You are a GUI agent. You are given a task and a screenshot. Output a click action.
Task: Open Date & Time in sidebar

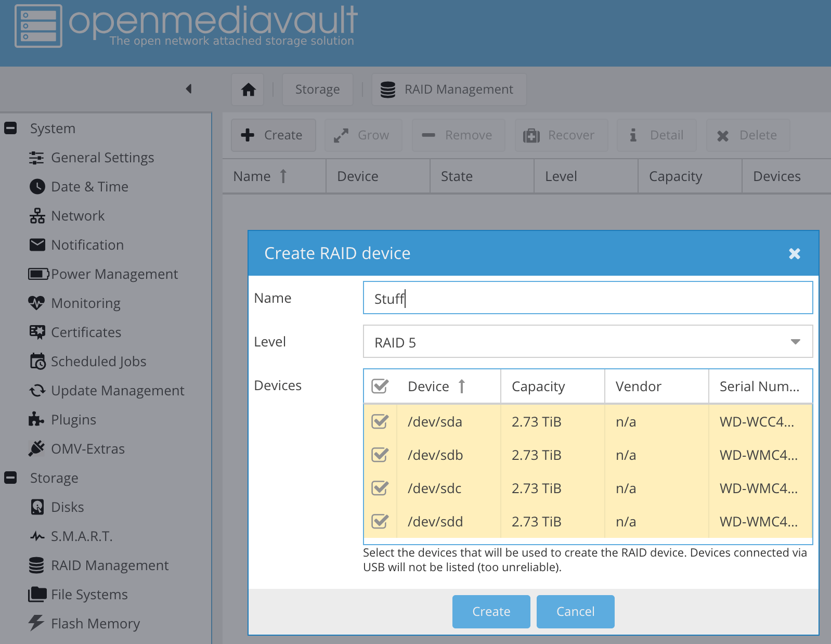(89, 186)
